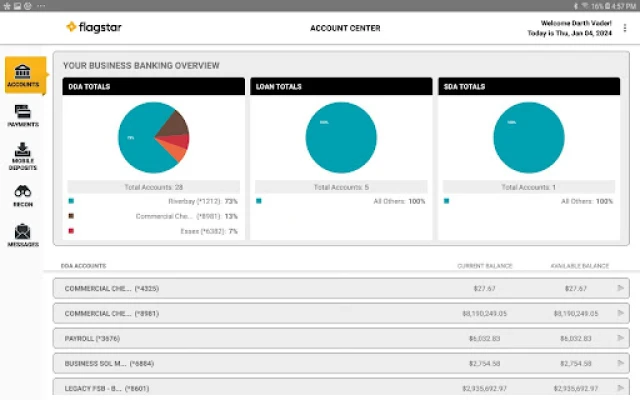Open the Accounts sidebar icon
Image resolution: width=640 pixels, height=400 pixels.
(24, 74)
